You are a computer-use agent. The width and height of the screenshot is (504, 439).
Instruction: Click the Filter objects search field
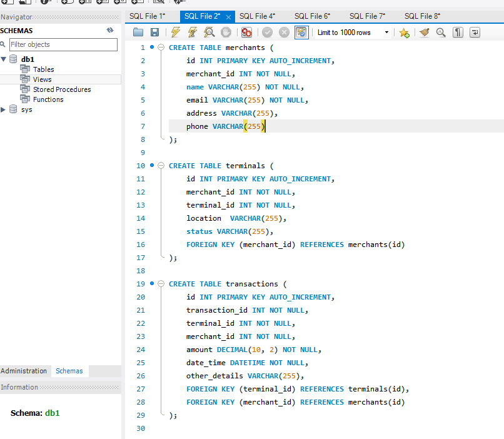coord(63,44)
